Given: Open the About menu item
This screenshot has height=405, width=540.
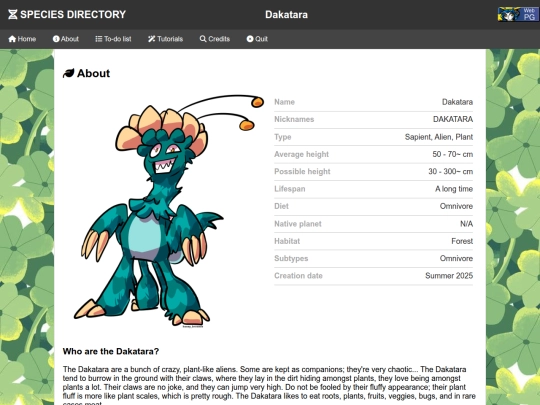Looking at the screenshot, I should click(x=66, y=39).
